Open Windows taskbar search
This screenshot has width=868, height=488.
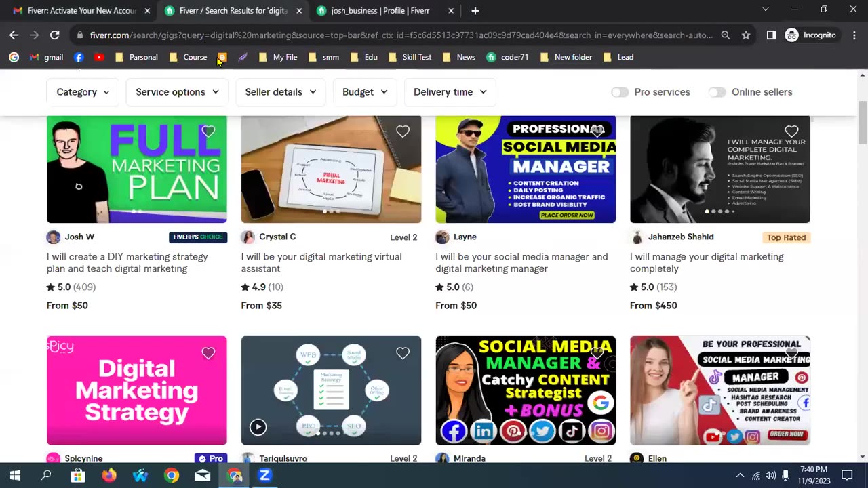pos(46,475)
